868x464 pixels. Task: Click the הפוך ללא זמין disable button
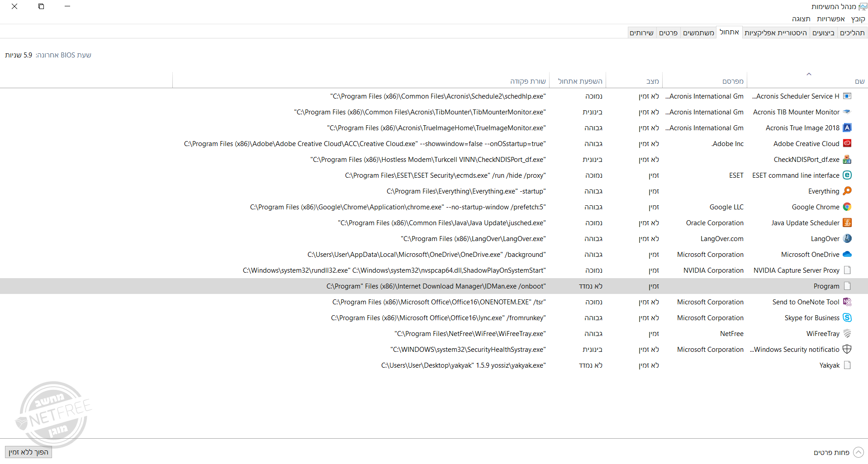pos(28,452)
